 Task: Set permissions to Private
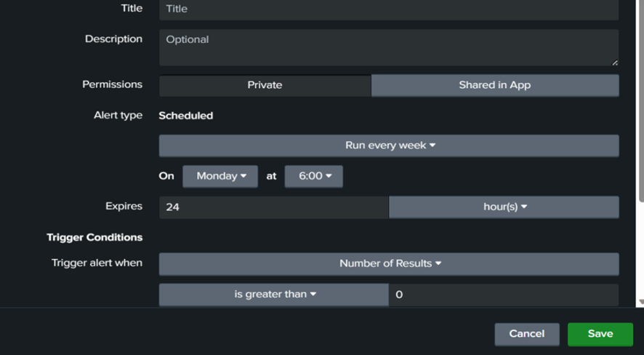(x=265, y=85)
